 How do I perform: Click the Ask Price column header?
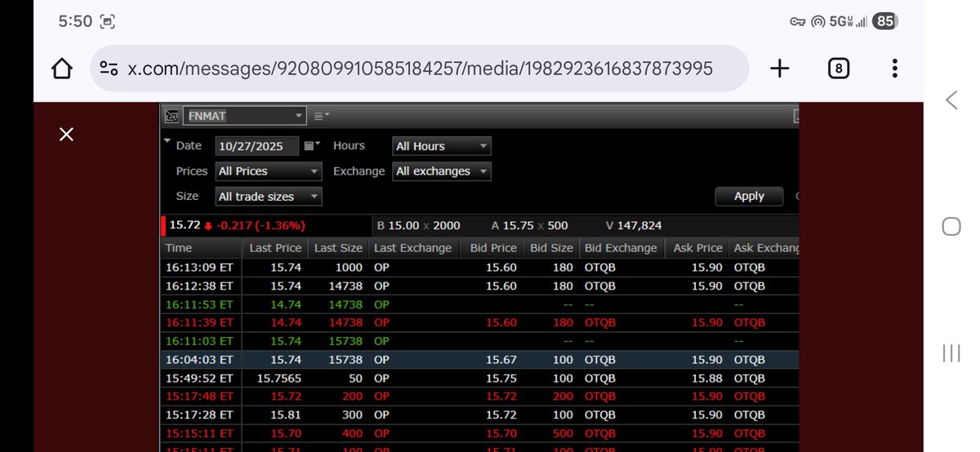click(697, 248)
